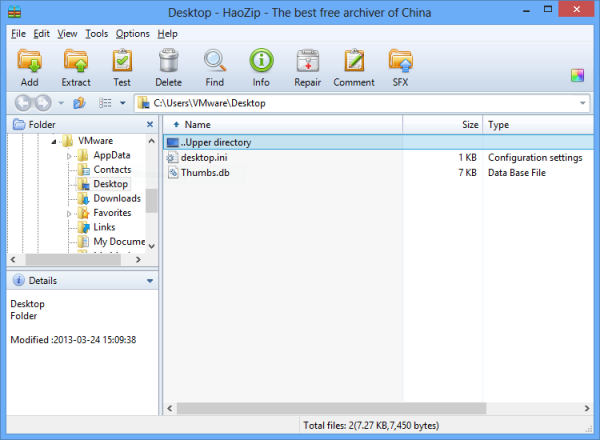Expand the address bar path dropdown

point(582,103)
